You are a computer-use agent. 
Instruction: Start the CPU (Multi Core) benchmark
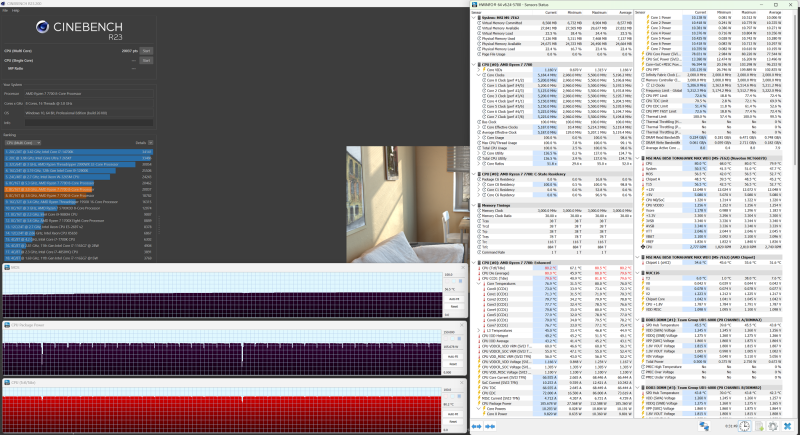point(146,49)
